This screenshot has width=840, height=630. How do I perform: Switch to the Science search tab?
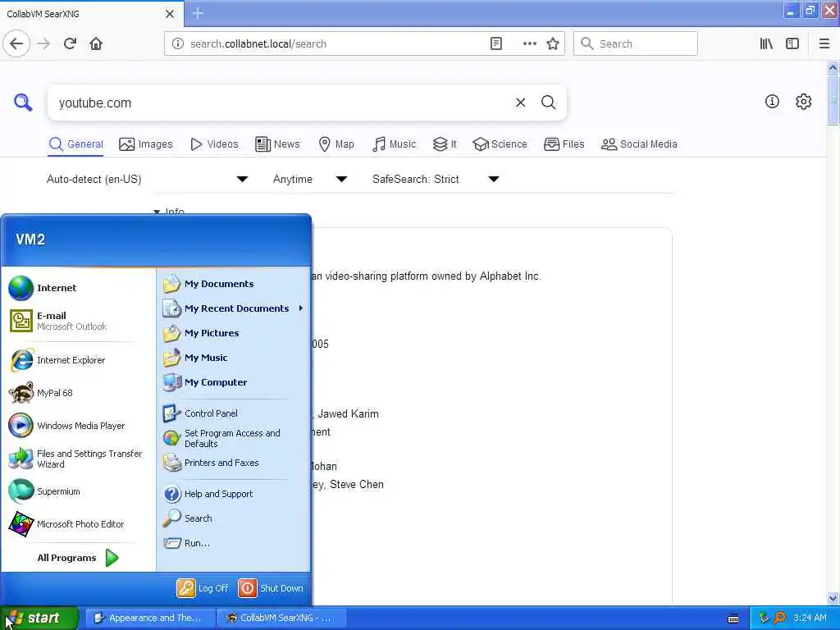[500, 144]
